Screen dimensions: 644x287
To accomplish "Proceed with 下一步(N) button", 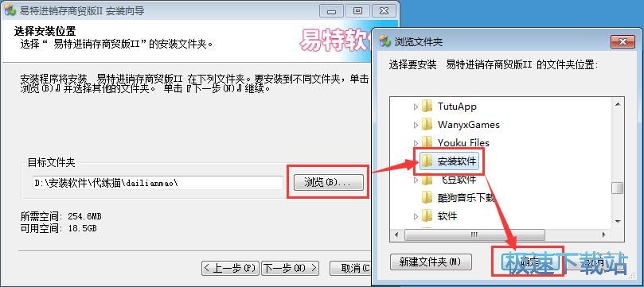I will (x=290, y=268).
